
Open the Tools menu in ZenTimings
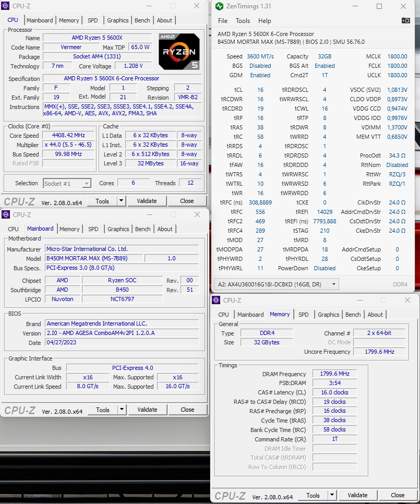tap(243, 20)
